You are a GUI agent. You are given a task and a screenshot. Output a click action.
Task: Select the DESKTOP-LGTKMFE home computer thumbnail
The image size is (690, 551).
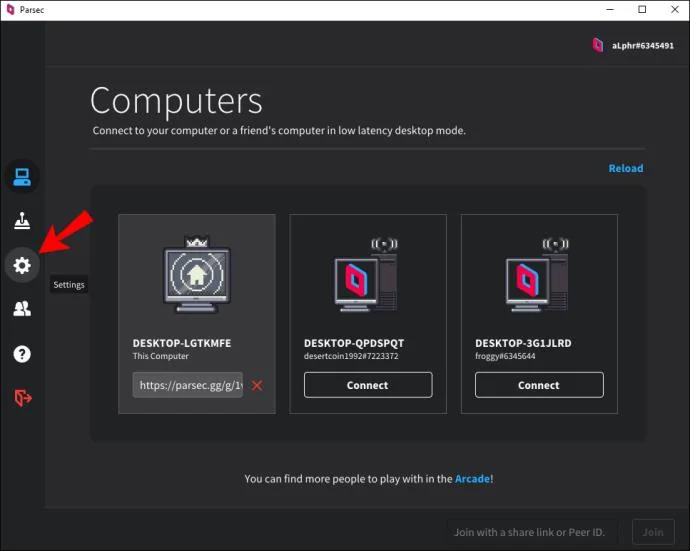[x=197, y=274]
